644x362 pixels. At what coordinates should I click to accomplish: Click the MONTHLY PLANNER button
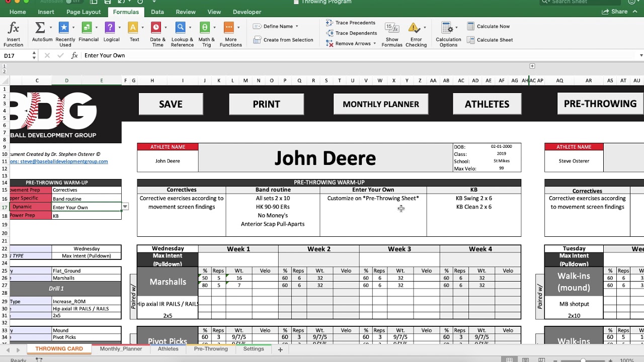click(x=381, y=104)
